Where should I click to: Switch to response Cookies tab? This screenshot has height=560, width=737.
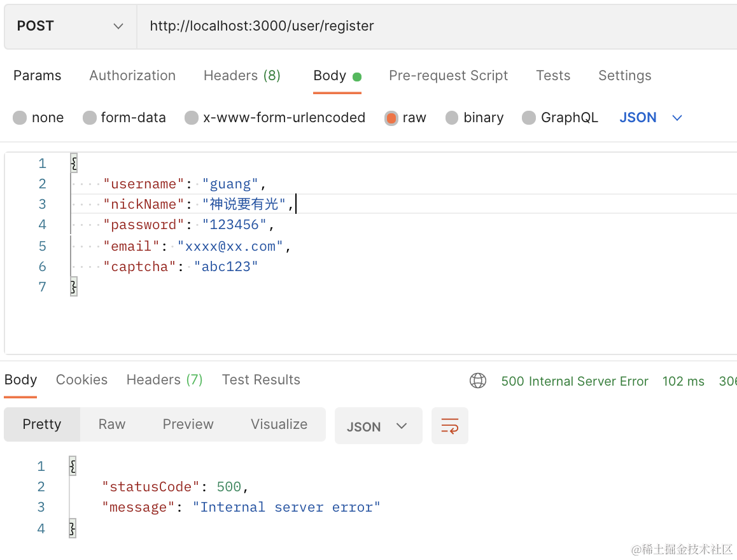point(81,380)
